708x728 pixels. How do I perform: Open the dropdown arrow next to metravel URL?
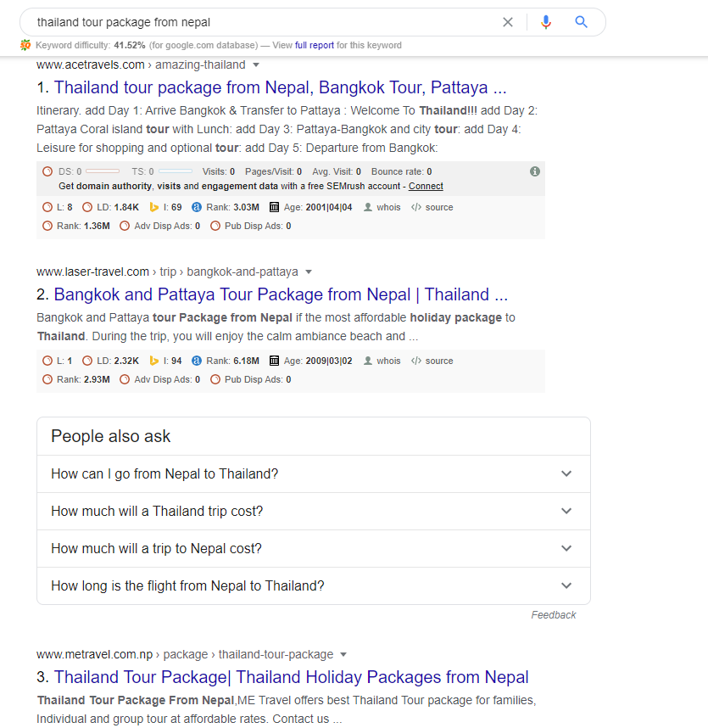coord(343,654)
